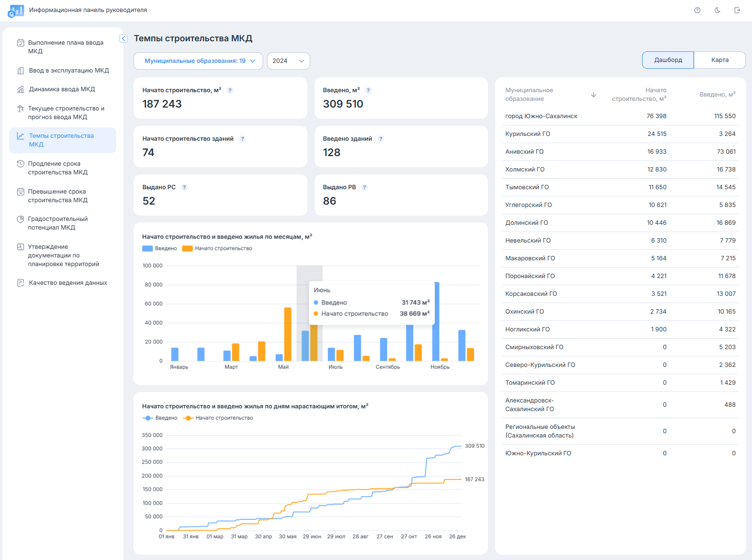This screenshot has height=560, width=752.
Task: Select Долинский ГО table row
Action: point(620,223)
